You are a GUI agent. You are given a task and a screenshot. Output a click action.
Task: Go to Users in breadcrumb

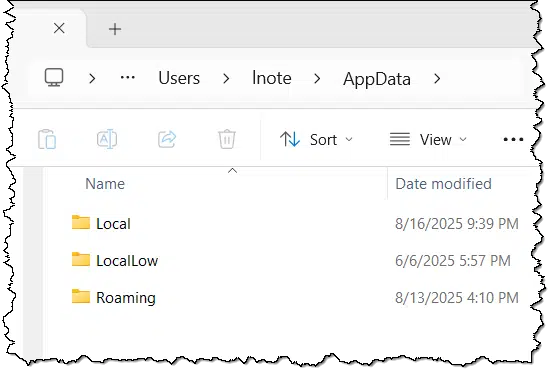[179, 78]
